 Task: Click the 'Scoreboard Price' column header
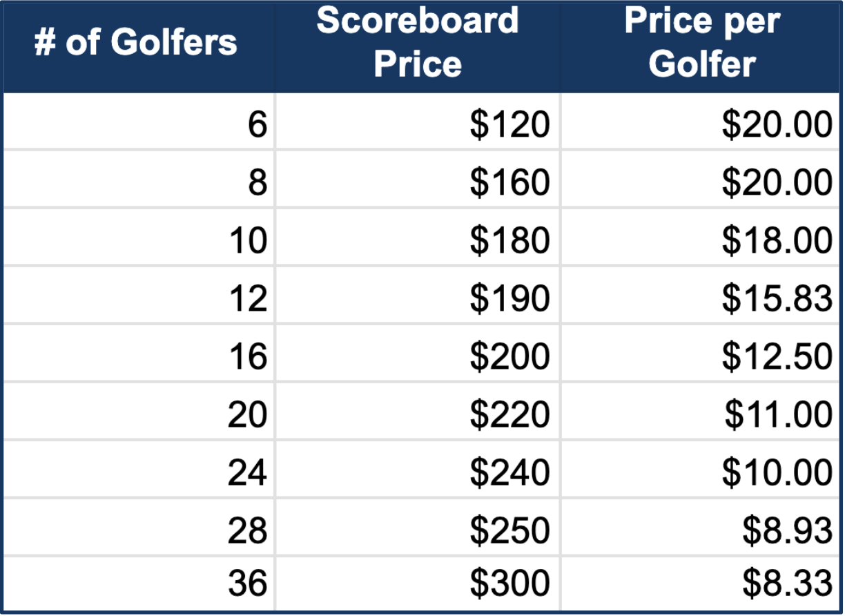417,44
